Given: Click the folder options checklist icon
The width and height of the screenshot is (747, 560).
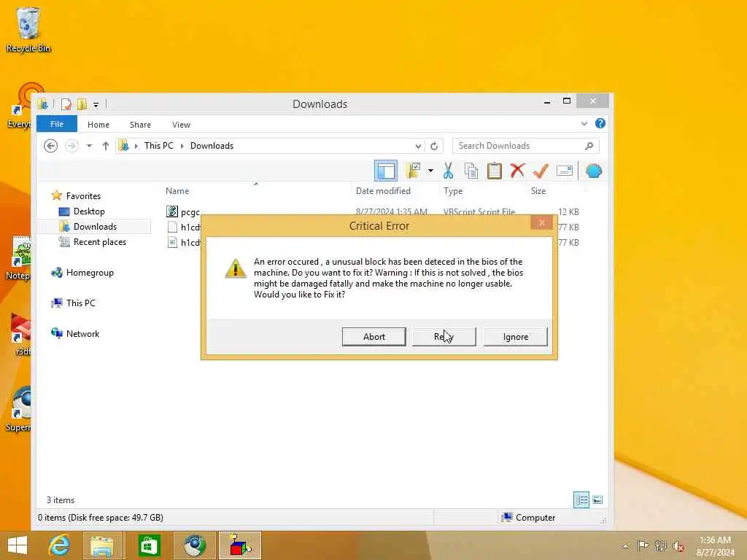Looking at the screenshot, I should (x=413, y=171).
